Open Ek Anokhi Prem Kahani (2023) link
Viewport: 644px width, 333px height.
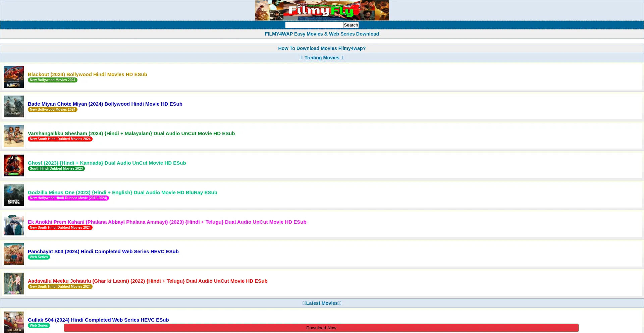click(167, 222)
